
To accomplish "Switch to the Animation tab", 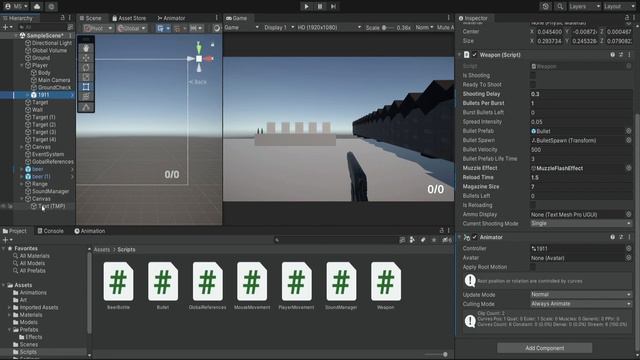I will pos(90,231).
